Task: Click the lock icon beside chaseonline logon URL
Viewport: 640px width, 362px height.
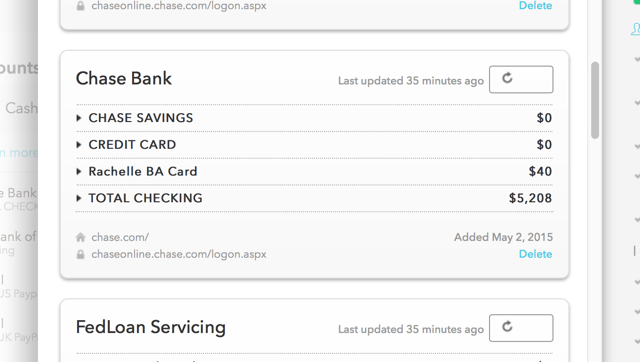Action: pos(80,254)
